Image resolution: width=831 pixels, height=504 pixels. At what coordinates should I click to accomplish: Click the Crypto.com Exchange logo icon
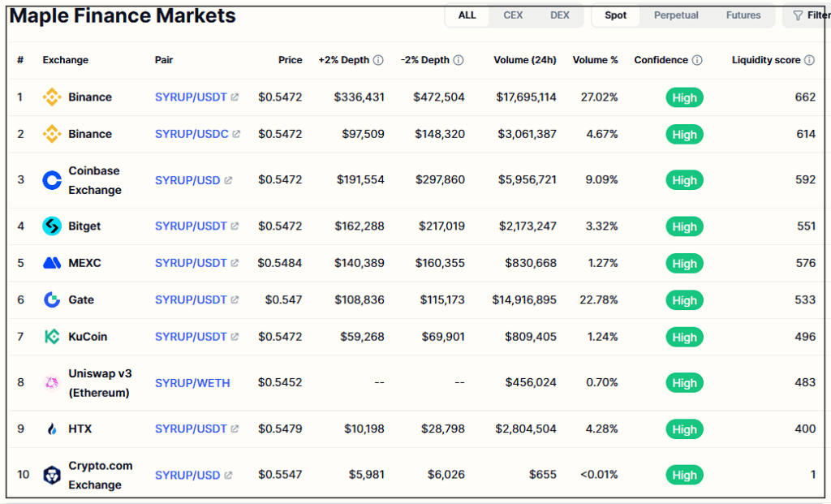click(x=52, y=475)
